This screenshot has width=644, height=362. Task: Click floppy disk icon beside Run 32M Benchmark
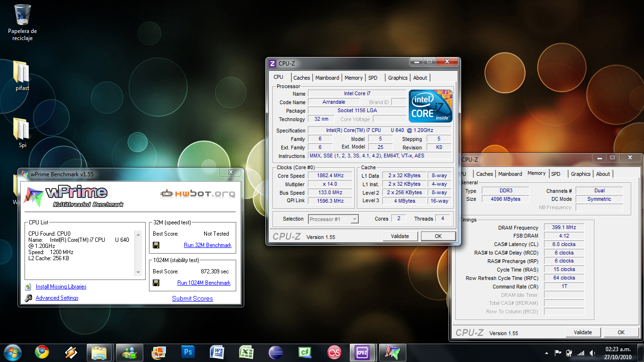tap(156, 245)
